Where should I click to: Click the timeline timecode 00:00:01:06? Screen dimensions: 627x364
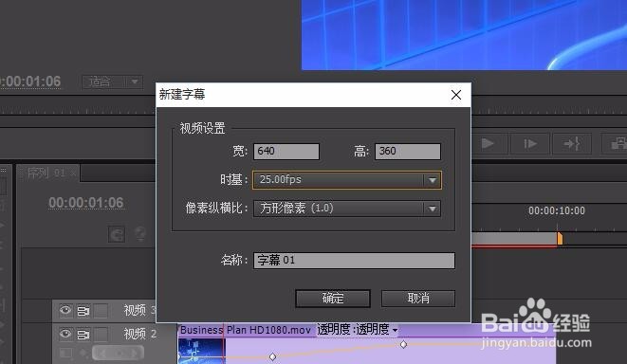(x=86, y=203)
